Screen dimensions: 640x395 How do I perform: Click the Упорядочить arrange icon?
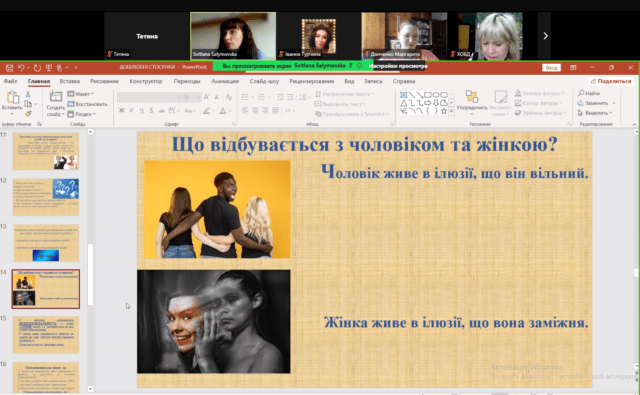(472, 97)
